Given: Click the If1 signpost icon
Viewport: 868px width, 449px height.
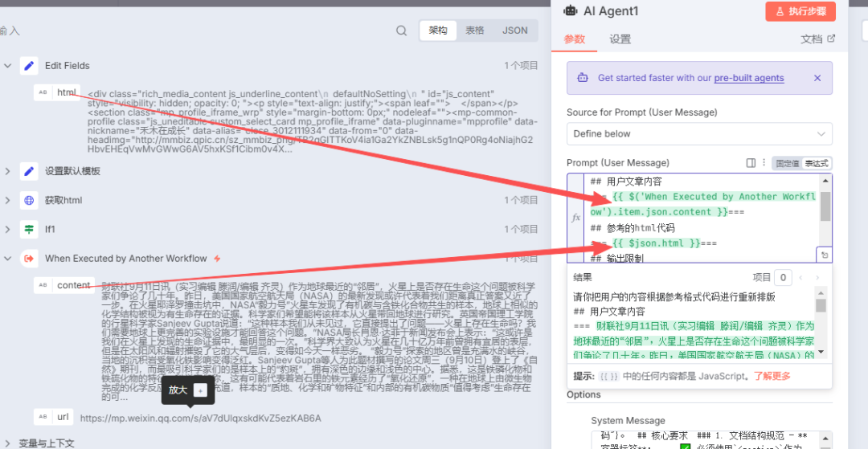Looking at the screenshot, I should [x=29, y=229].
